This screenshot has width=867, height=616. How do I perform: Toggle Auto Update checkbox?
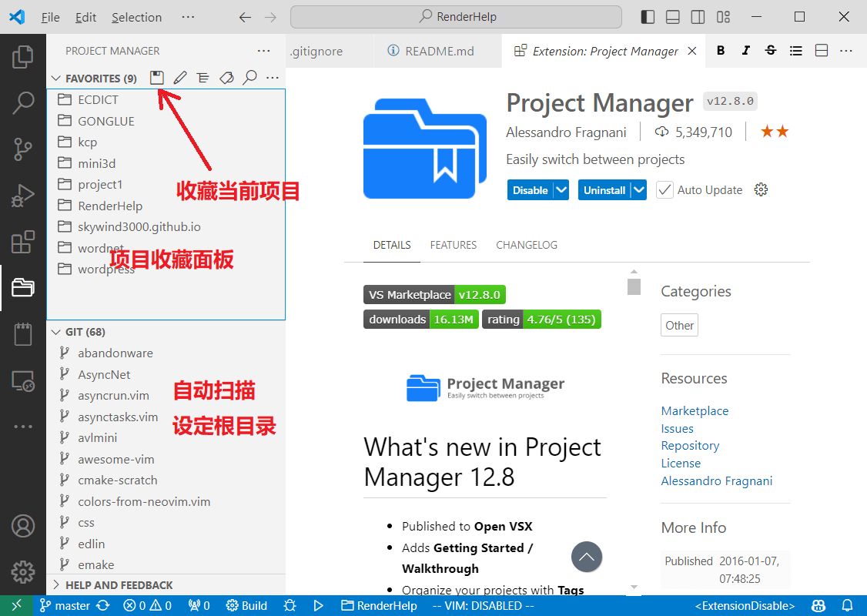click(x=664, y=189)
